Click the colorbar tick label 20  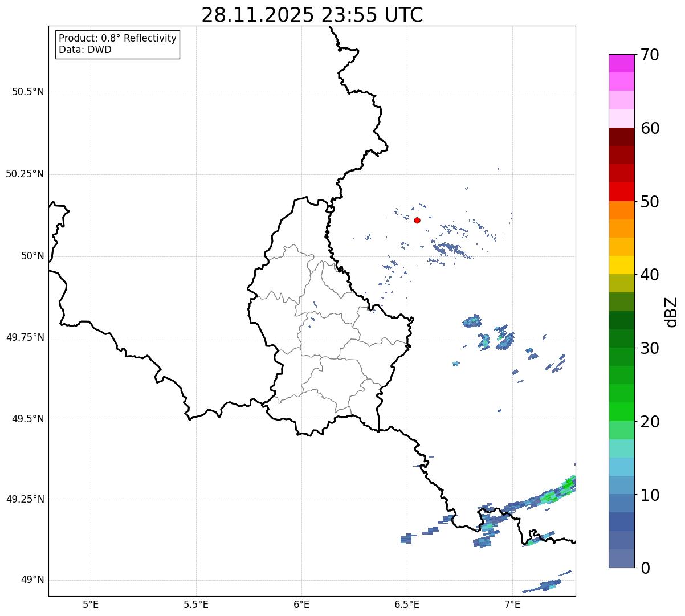click(650, 422)
